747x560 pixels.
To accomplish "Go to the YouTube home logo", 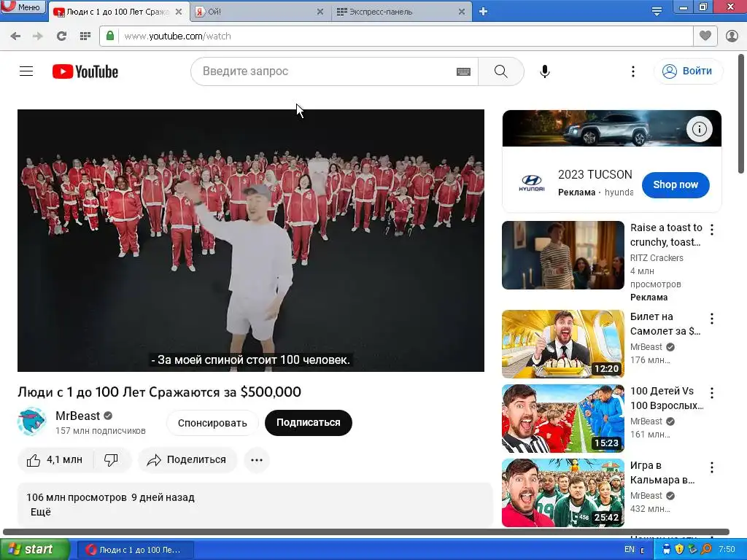I will pos(85,71).
